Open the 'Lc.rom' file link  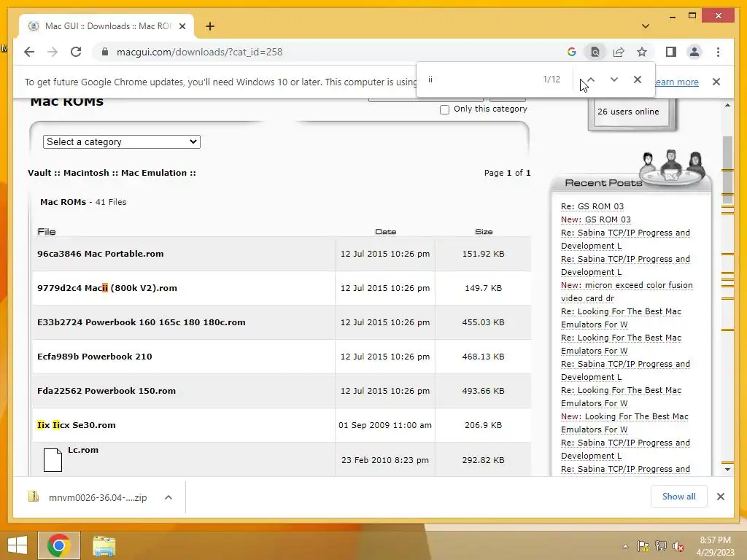point(83,450)
